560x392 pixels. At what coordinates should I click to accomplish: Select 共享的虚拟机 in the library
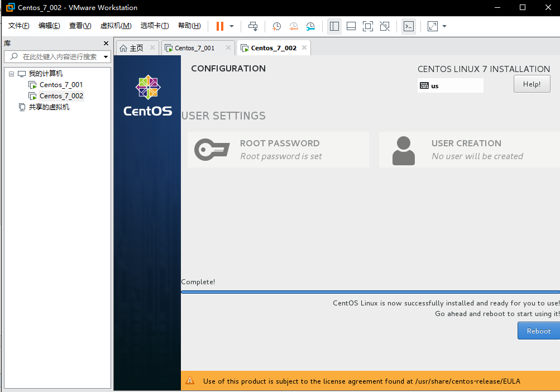[x=49, y=107]
